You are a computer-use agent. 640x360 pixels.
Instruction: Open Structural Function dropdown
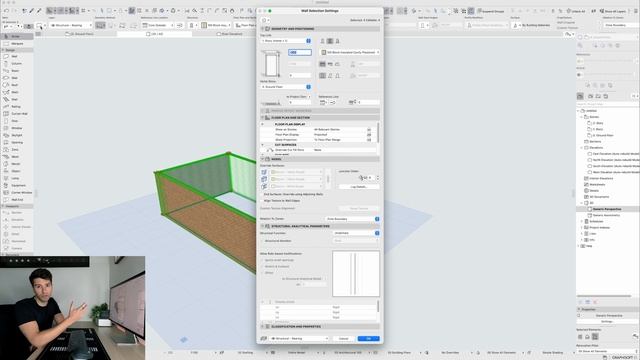[356, 233]
